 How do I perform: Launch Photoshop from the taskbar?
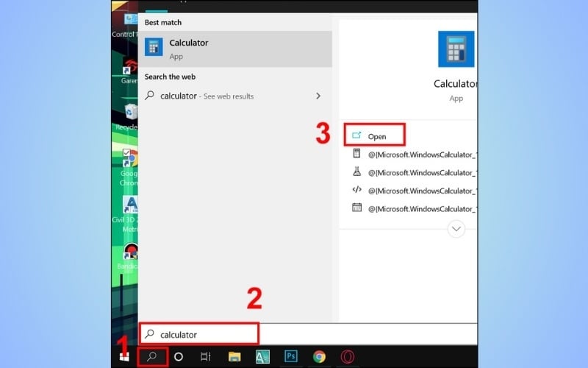point(291,356)
